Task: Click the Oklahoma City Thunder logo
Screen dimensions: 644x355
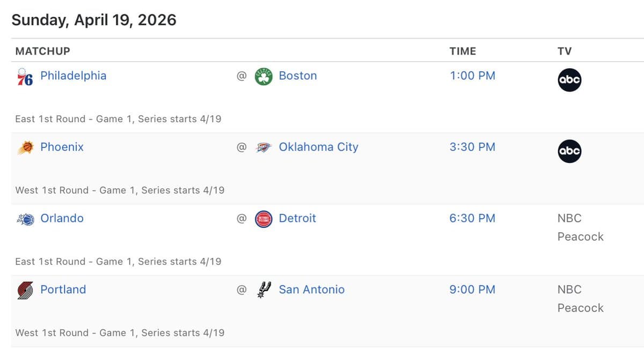Action: coord(263,147)
